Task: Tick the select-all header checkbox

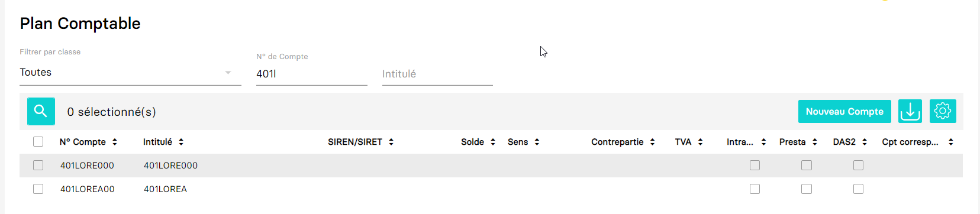Action: point(38,142)
